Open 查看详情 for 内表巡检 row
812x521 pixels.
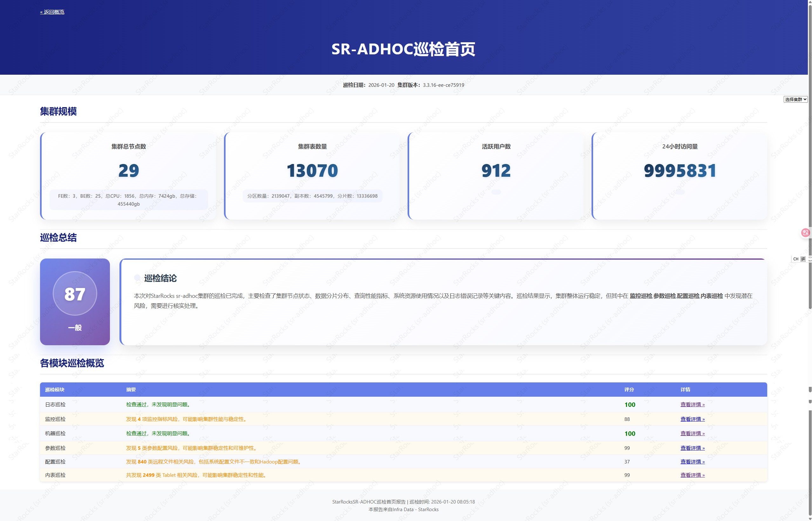coord(692,475)
